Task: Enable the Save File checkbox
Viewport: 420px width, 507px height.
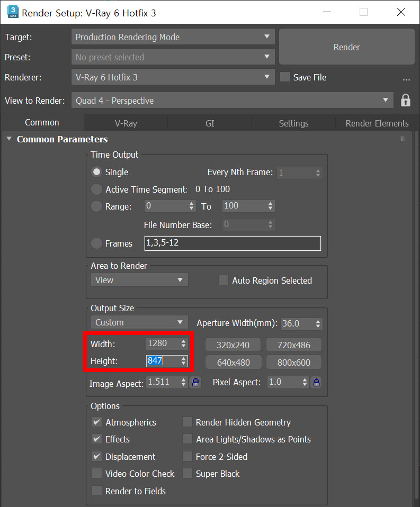Action: (285, 77)
